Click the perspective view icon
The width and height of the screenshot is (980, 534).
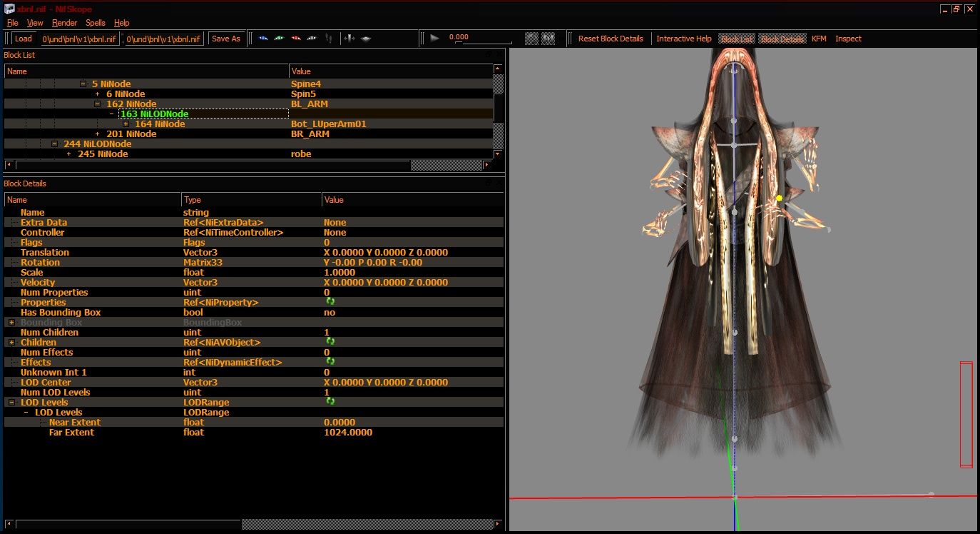click(x=366, y=39)
